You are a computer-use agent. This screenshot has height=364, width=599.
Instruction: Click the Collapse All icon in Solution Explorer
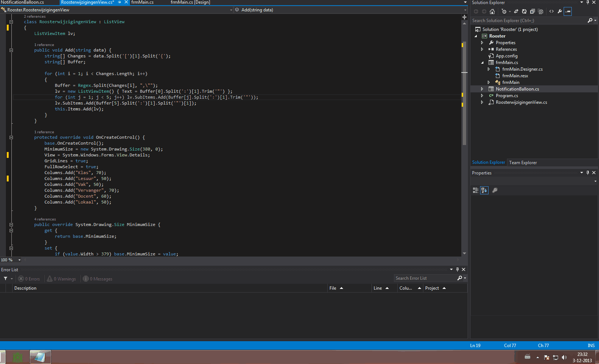(x=532, y=11)
